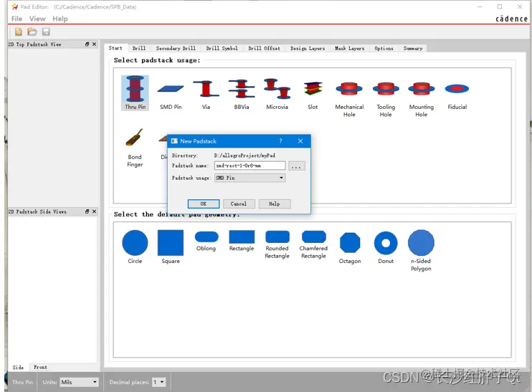Select the Donut pad geometry
This screenshot has height=392, width=532.
[x=386, y=247]
